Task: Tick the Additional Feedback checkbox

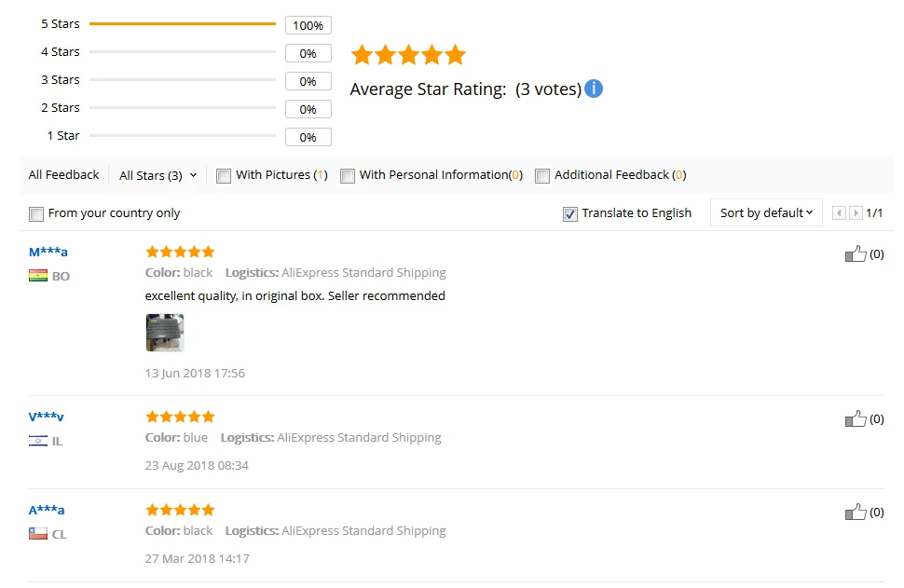Action: [542, 176]
